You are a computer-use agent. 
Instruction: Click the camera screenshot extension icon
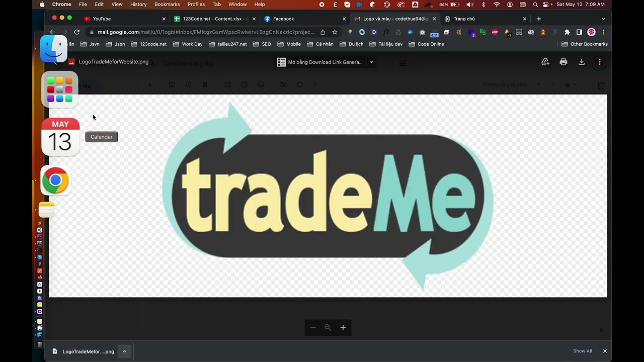(x=422, y=32)
